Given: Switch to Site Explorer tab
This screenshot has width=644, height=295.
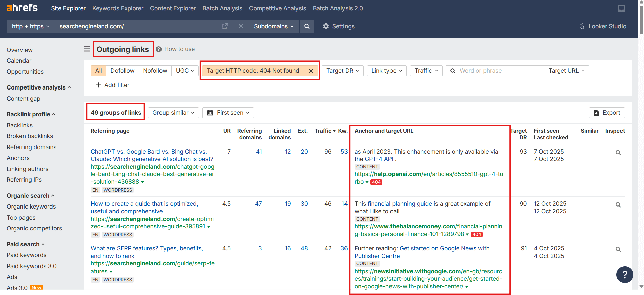Looking at the screenshot, I should coord(68,8).
